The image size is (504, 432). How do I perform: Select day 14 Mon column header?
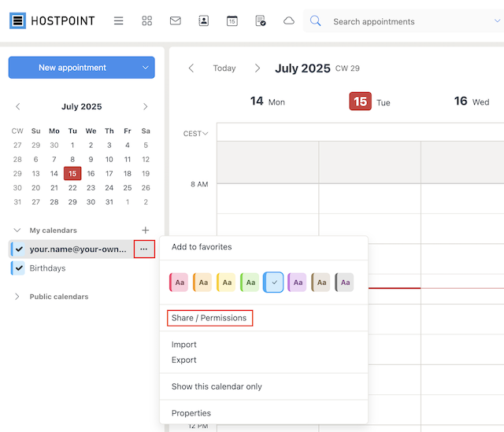(268, 102)
